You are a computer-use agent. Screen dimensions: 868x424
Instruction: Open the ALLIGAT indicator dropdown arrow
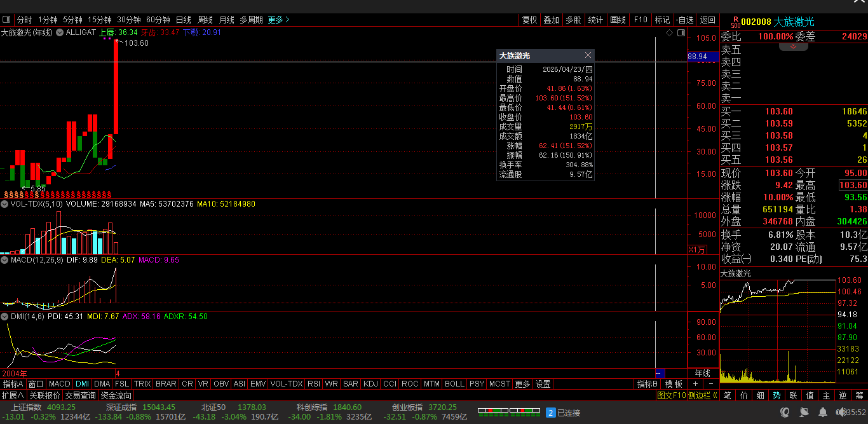coord(60,32)
